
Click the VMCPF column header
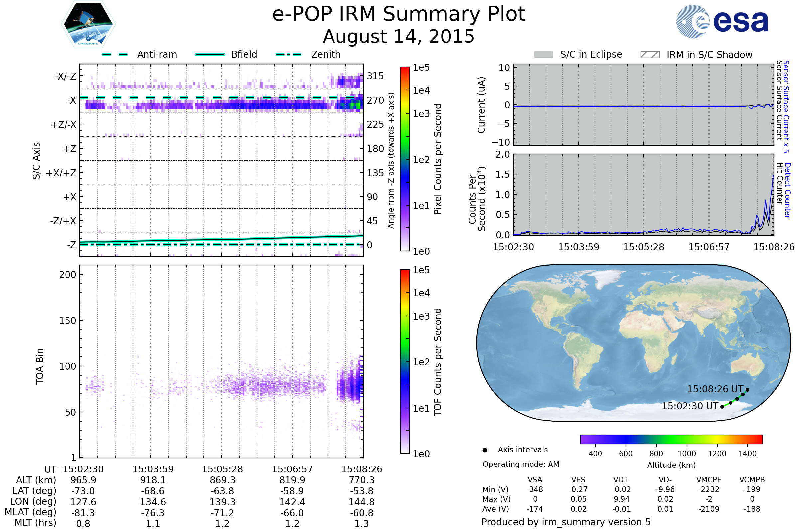point(709,480)
